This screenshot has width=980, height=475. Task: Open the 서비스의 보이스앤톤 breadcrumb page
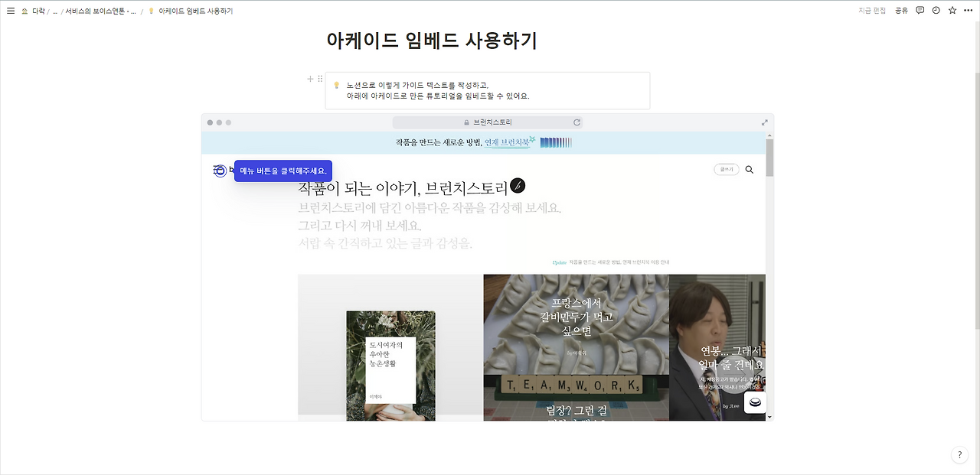tap(100, 11)
